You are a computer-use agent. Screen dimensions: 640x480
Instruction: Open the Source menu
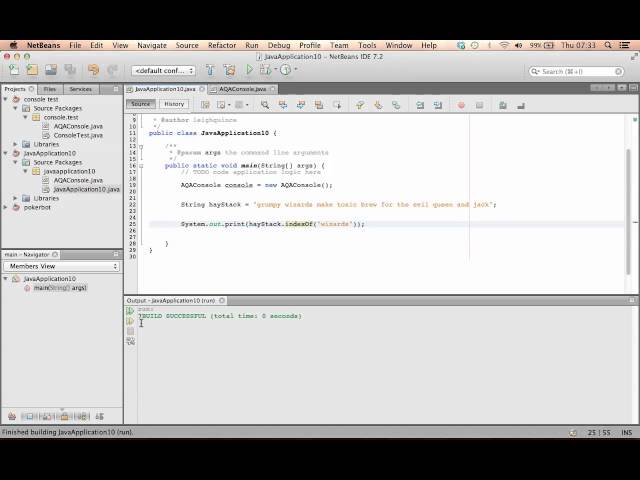click(187, 45)
